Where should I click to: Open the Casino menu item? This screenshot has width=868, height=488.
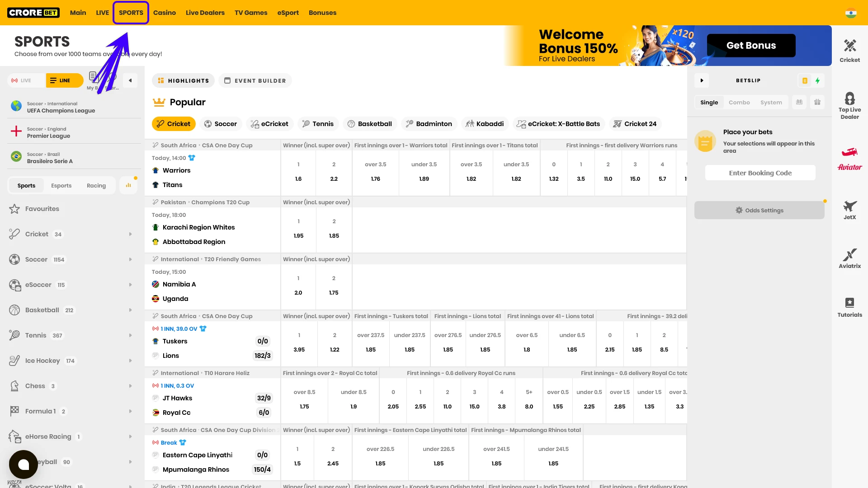(x=165, y=13)
